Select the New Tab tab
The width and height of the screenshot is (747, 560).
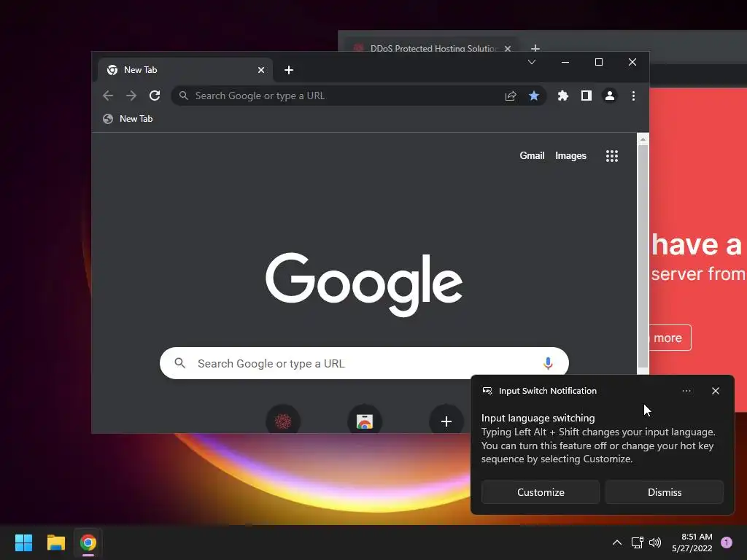[186, 70]
